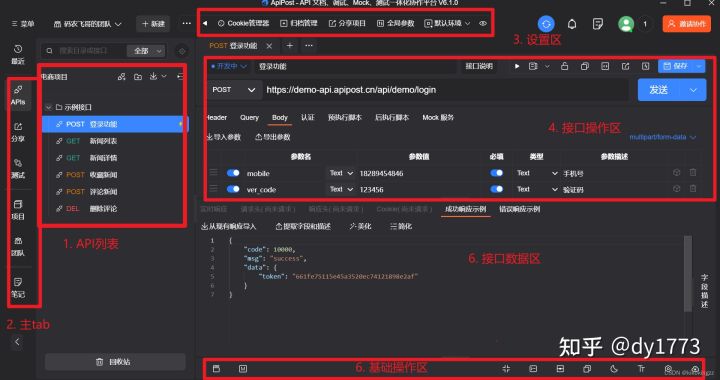The width and height of the screenshot is (720, 380).
Task: Open the POST request method dropdown
Action: point(234,90)
